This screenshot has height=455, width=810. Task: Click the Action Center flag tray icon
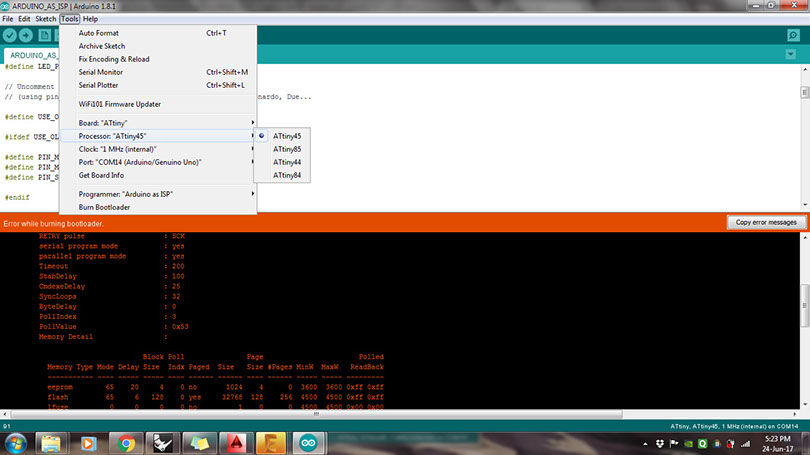[x=674, y=444]
